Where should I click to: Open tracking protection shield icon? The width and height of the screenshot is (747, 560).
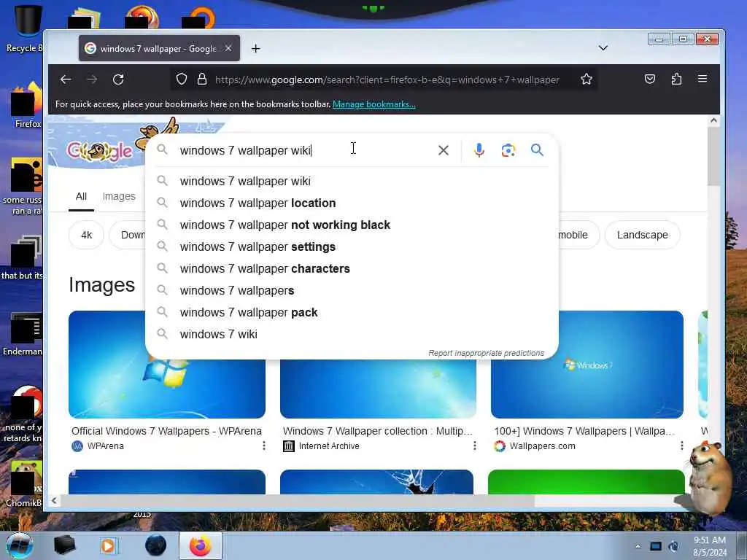click(x=182, y=79)
